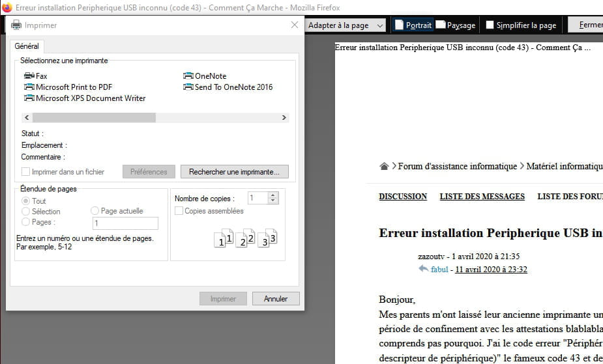
Task: Select the Send To OneNote 2016 printer
Action: tap(228, 87)
